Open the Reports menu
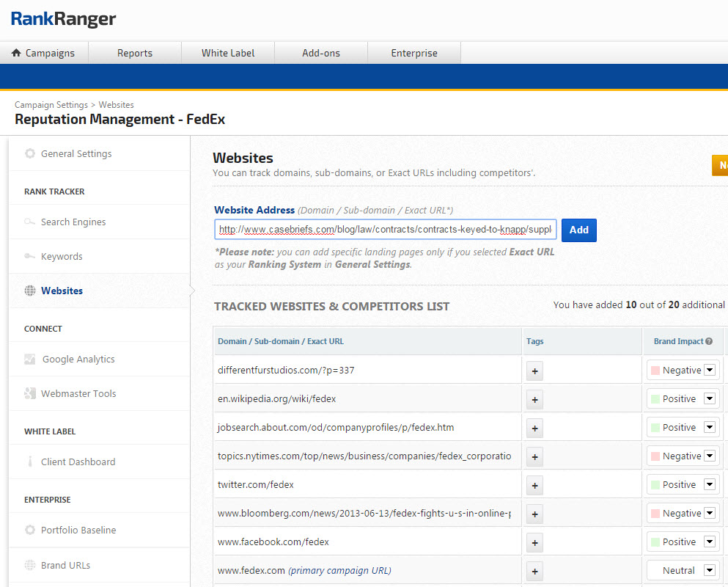 coord(135,53)
